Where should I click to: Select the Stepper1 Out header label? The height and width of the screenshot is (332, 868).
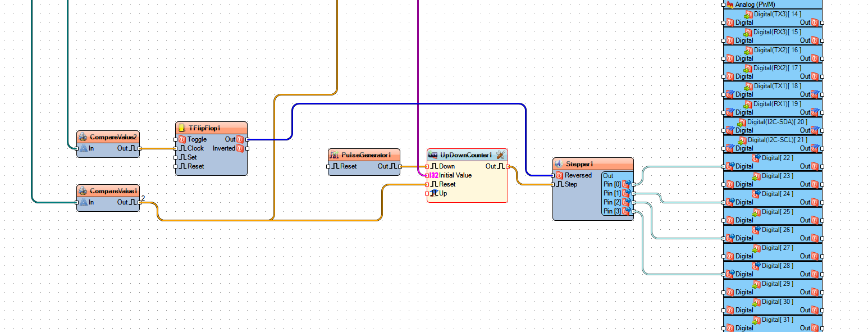pyautogui.click(x=608, y=176)
